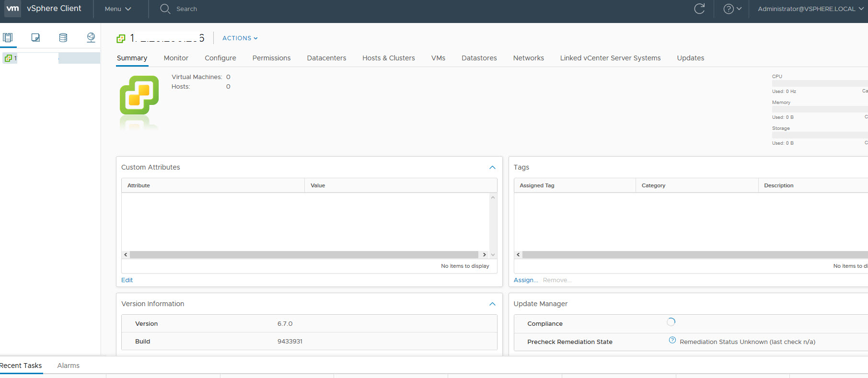The width and height of the screenshot is (868, 378).
Task: Open Networking inventory view icon
Action: 91,37
